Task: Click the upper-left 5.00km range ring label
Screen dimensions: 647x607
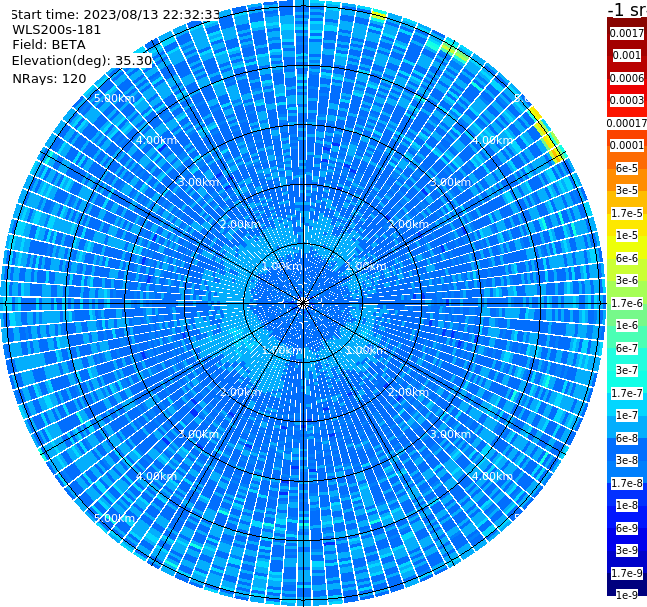Action: (x=114, y=98)
